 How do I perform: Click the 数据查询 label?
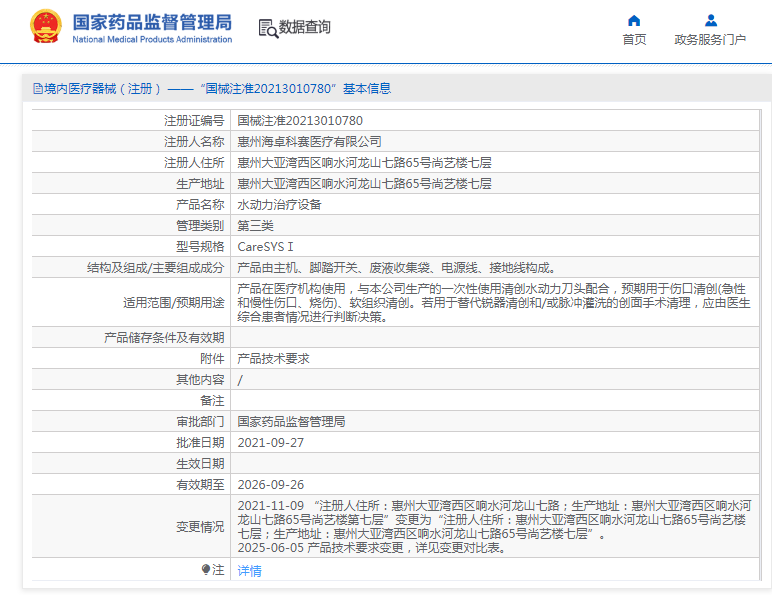coord(305,27)
